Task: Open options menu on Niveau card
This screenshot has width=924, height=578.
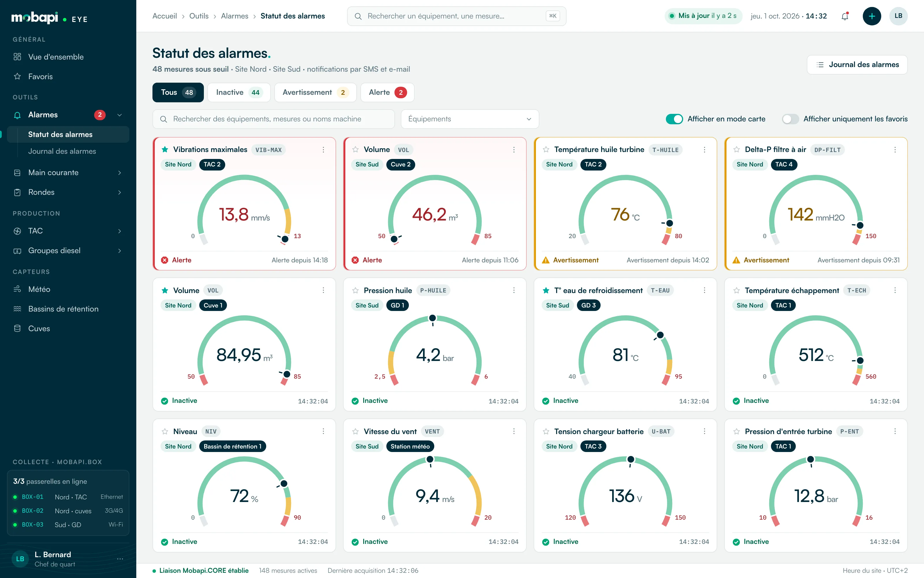Action: (323, 431)
